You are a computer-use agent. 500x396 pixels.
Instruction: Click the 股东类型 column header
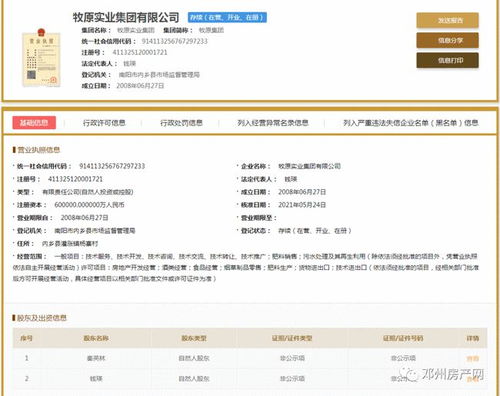194,338
